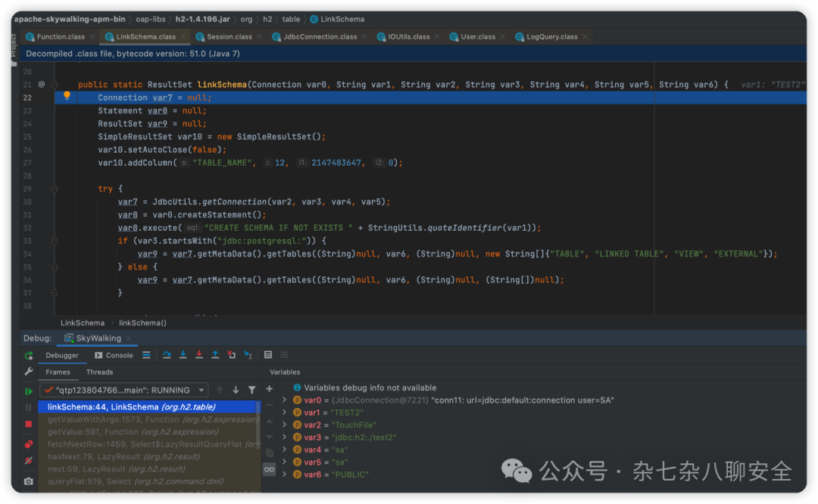Close the LinkSchema.class tab

[x=183, y=36]
